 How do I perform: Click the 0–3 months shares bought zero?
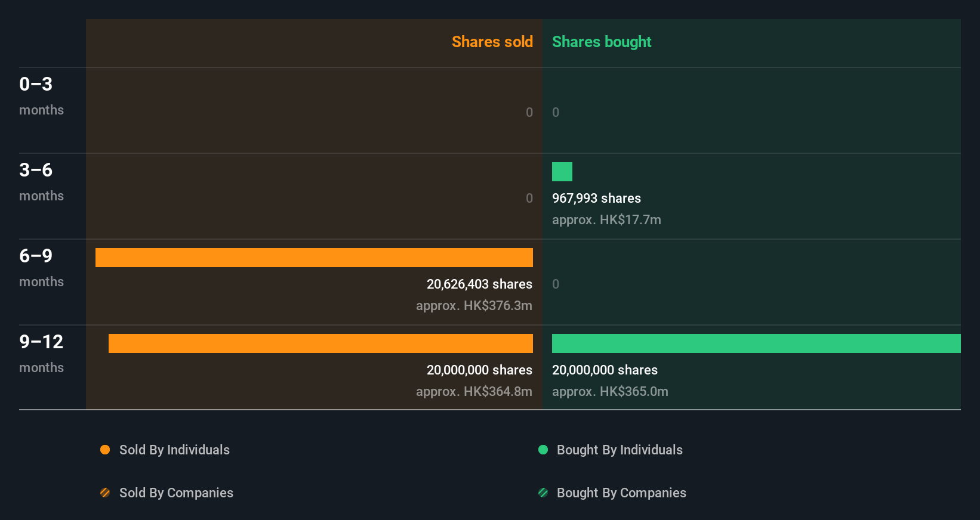point(556,113)
